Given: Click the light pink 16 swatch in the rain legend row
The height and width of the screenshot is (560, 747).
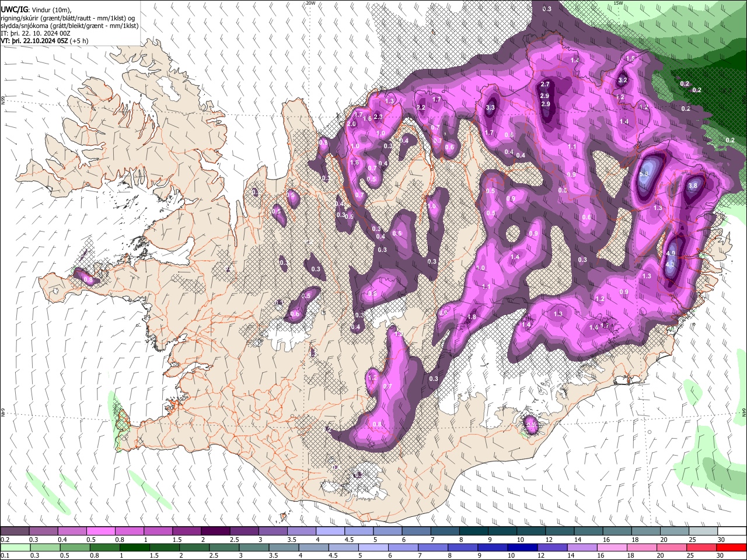Looking at the screenshot, I should [x=612, y=547].
